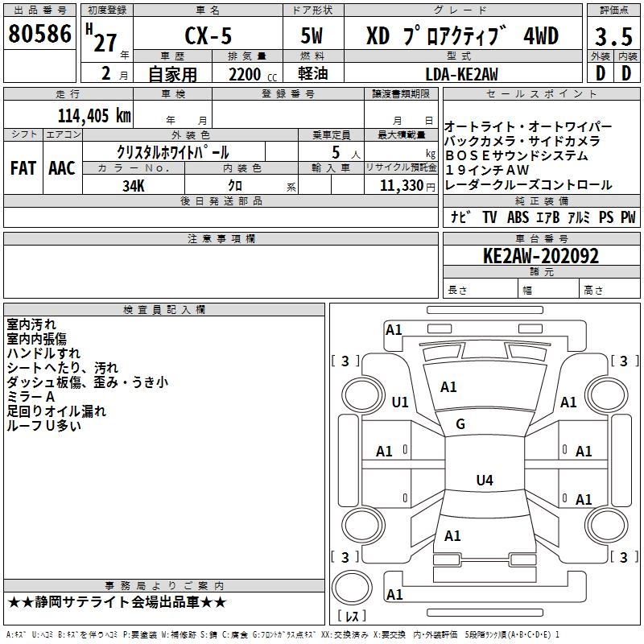
Task: Click the G windshield mark on diagram
Action: coord(460,423)
